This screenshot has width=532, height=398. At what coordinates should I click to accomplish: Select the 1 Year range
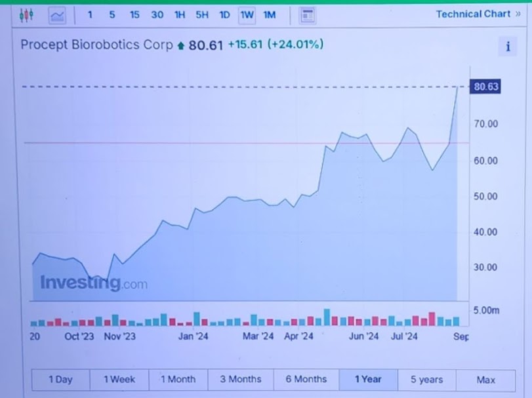[368, 380]
